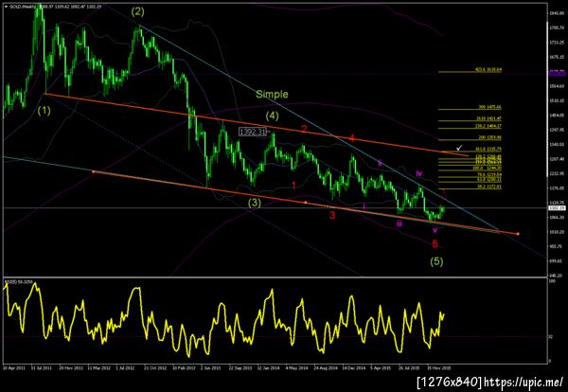Select the 38.2 Fibonacci level label
The width and height of the screenshot is (568, 392).
[489, 187]
